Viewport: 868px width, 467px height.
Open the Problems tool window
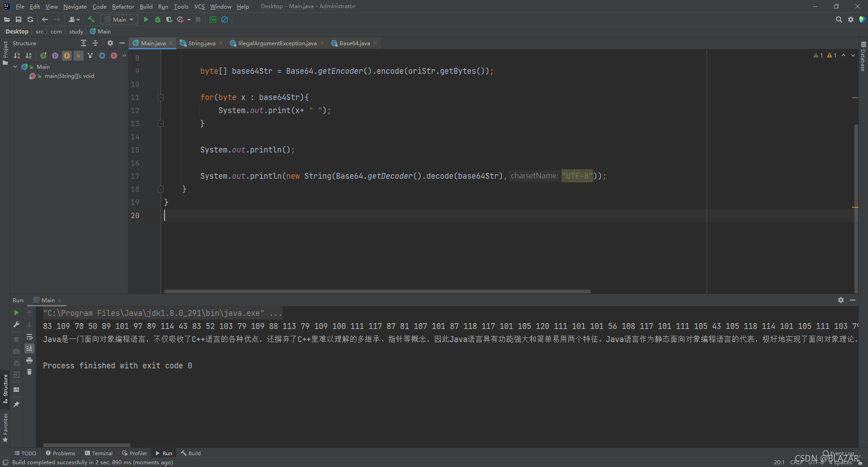point(60,453)
